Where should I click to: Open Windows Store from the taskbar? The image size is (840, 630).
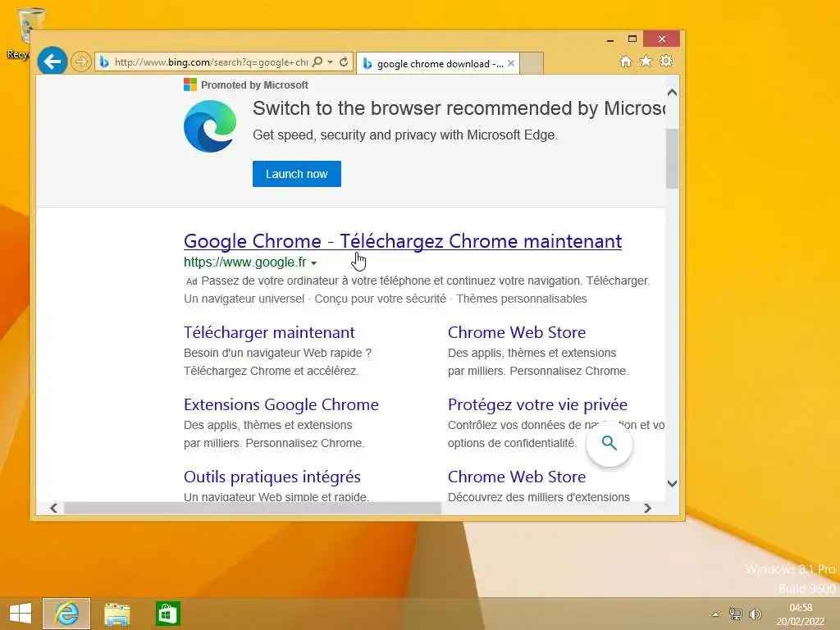(167, 614)
